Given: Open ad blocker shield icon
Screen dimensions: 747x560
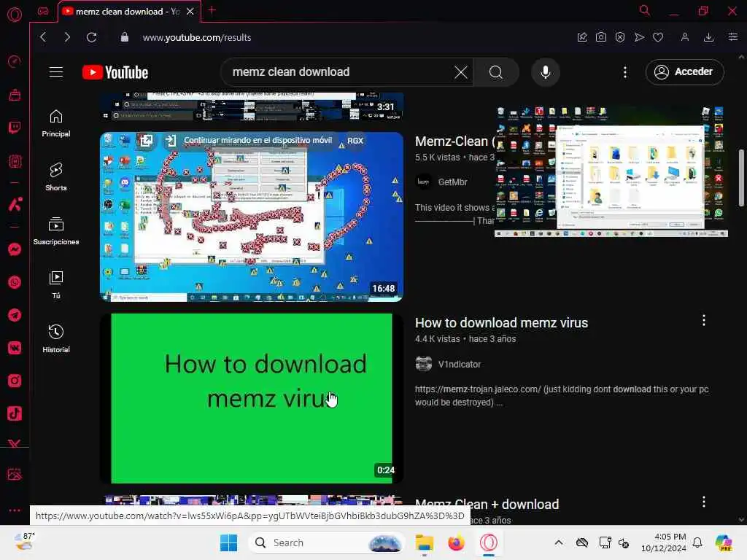Looking at the screenshot, I should coord(620,37).
